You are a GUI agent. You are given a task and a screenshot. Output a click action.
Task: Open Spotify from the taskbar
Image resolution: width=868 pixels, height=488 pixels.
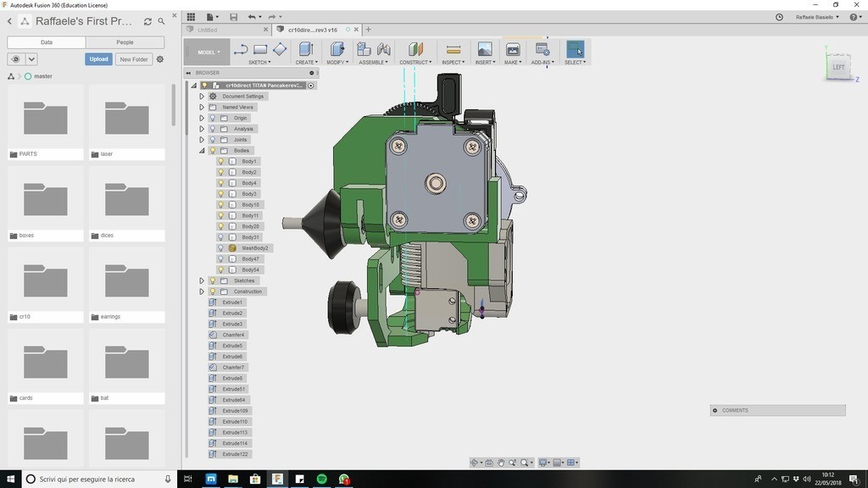(x=321, y=480)
